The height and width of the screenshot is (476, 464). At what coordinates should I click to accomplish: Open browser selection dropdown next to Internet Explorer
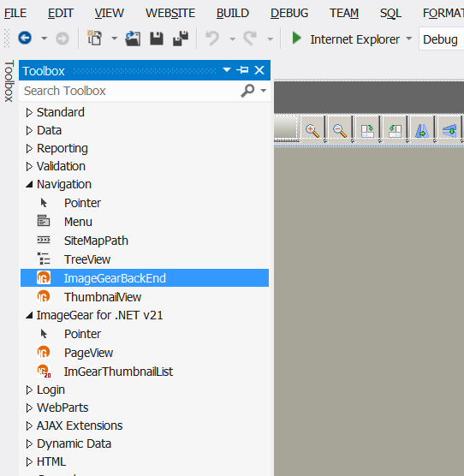[x=408, y=39]
